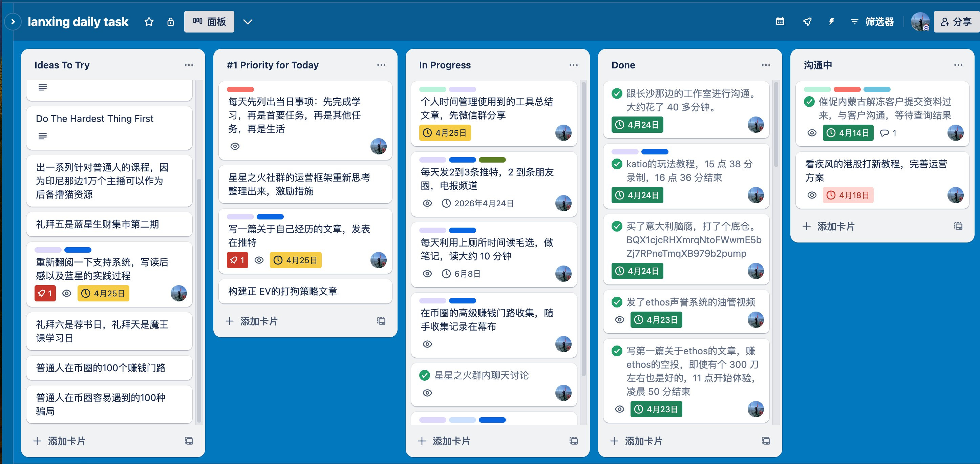Image resolution: width=980 pixels, height=464 pixels.
Task: Uncheck complete mark on 跟长沙那边的工作室 card
Action: click(x=617, y=93)
